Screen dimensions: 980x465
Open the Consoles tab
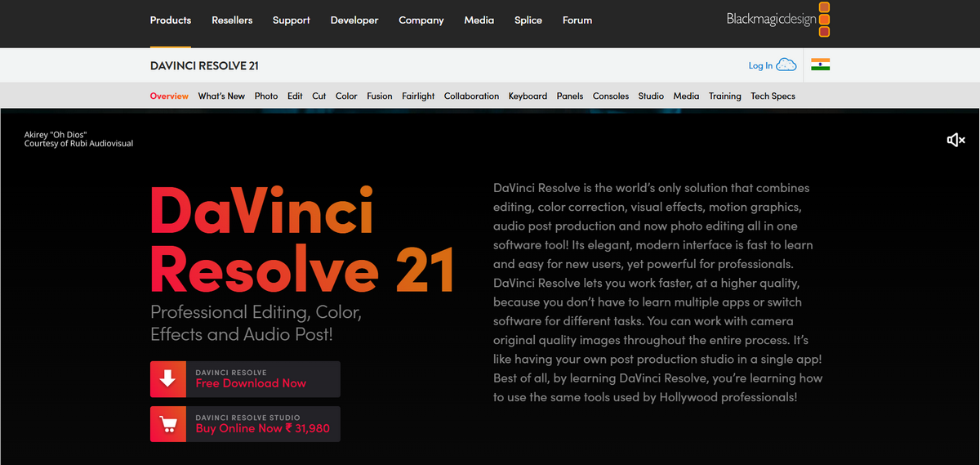pos(611,96)
